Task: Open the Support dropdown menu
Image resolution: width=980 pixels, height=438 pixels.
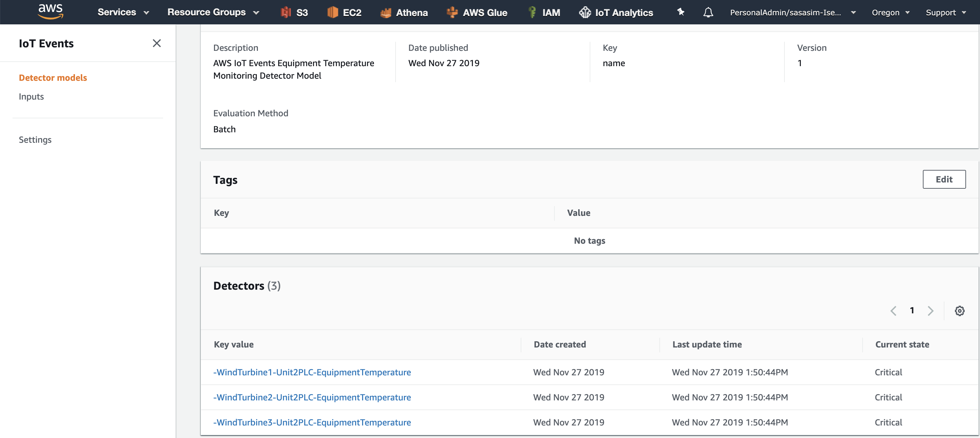Action: pos(945,12)
